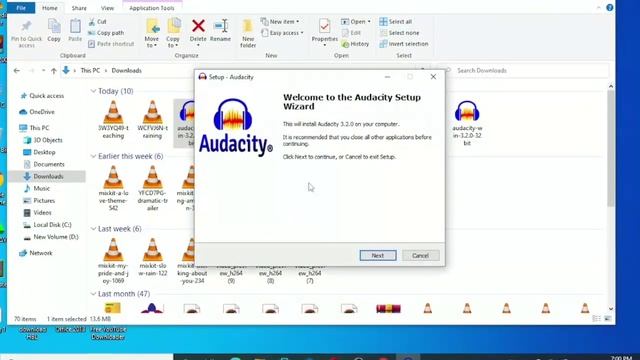Screen dimensions: 640x360
Task: Select Pictures in navigation pane
Action: tap(44, 200)
